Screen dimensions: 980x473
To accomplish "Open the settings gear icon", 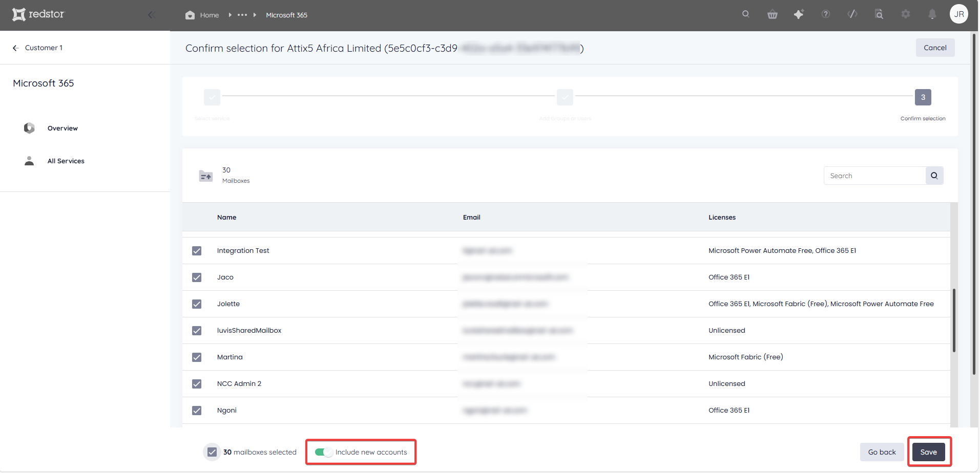I will pos(906,14).
